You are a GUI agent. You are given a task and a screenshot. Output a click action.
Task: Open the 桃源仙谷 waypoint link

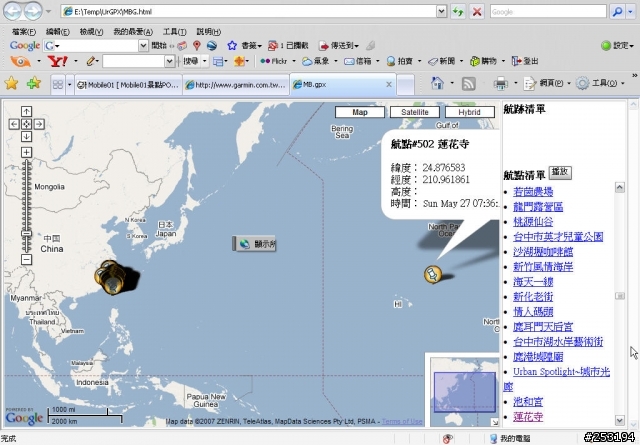coord(533,222)
